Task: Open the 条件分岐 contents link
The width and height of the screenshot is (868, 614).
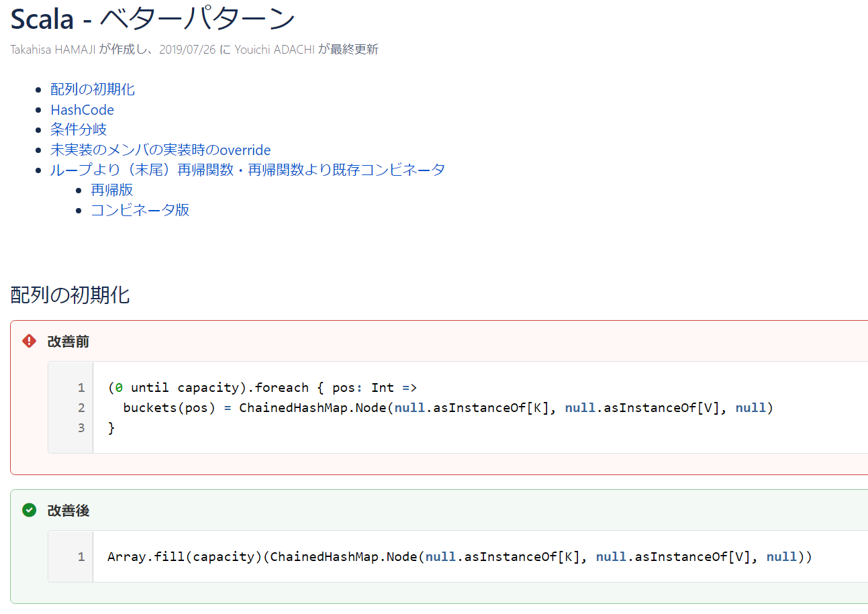Action: pyautogui.click(x=79, y=130)
